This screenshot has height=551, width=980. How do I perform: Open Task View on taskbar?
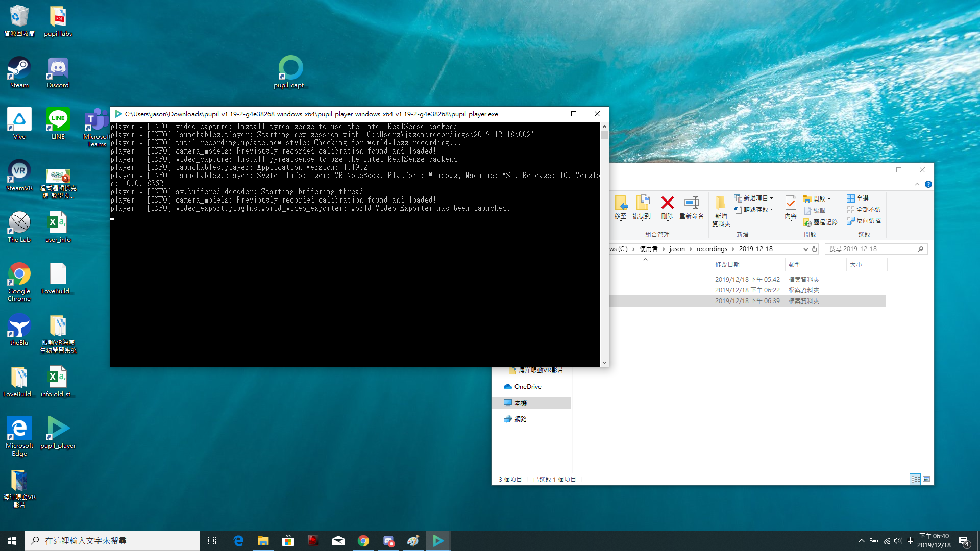pyautogui.click(x=212, y=541)
